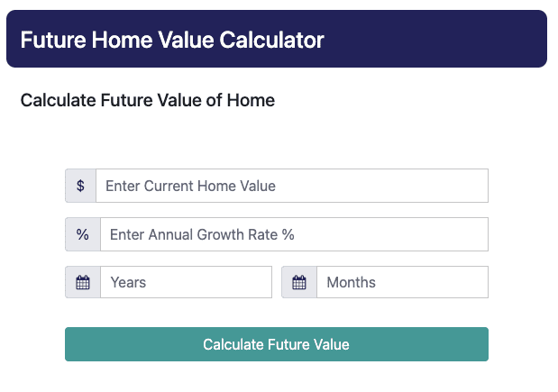Click the Enter Current Home Value placeholder text
Viewport: 558px width, 392px height.
point(190,186)
